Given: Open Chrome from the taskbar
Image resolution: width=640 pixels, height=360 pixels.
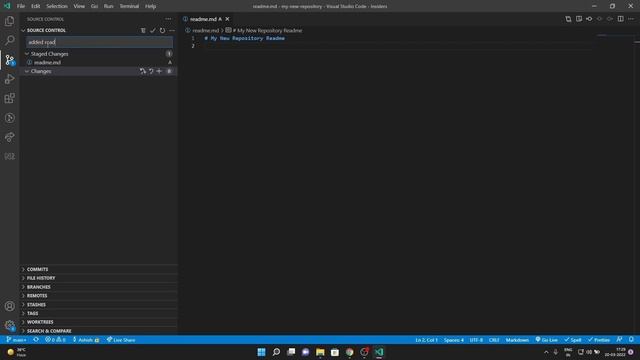Looking at the screenshot, I should (x=349, y=352).
